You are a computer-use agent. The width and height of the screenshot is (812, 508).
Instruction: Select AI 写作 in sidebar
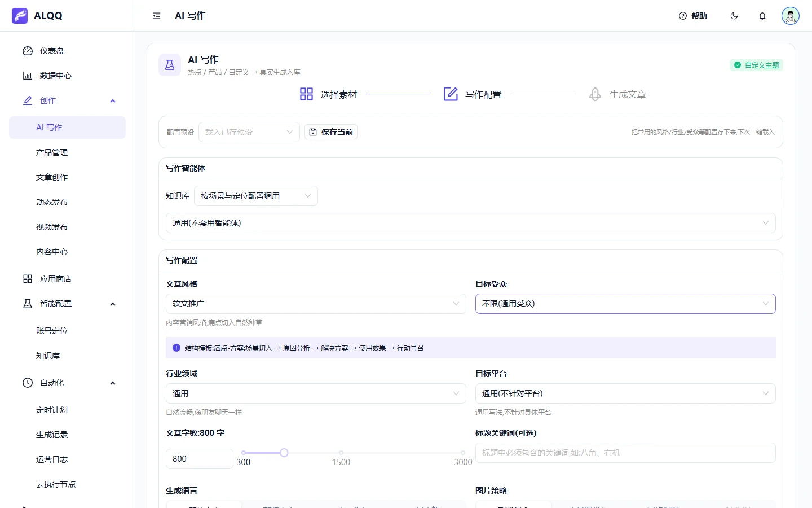67,128
